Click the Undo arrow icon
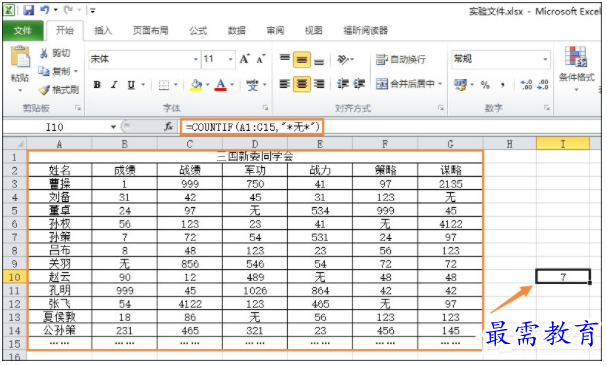Image resolution: width=607 pixels, height=365 pixels. tap(45, 10)
